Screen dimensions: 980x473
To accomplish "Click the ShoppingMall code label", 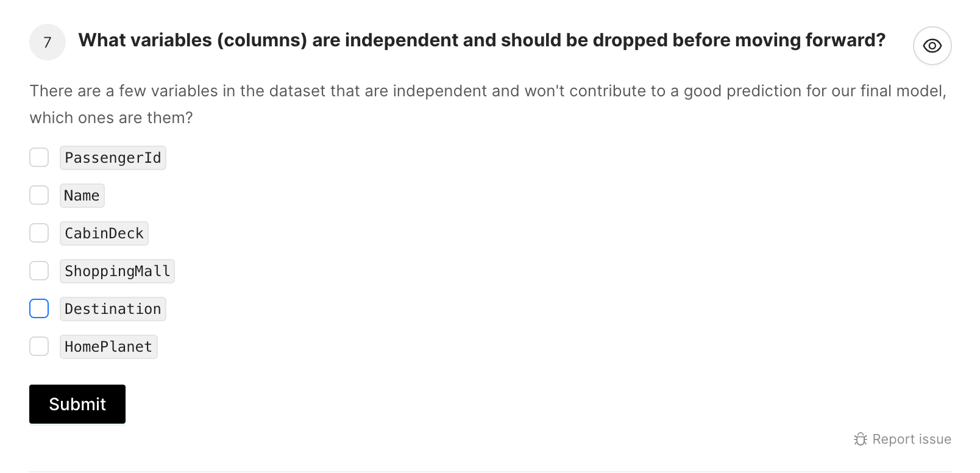I will [x=117, y=271].
